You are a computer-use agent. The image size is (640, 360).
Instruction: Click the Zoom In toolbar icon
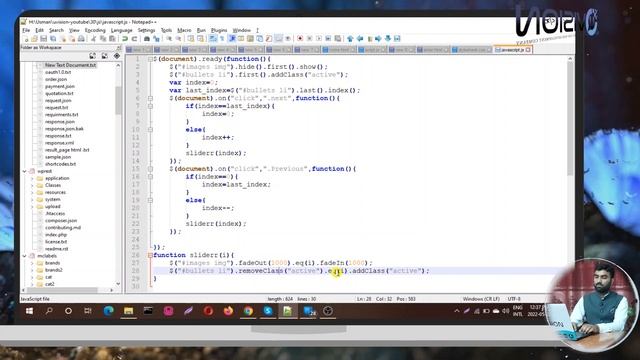(169, 39)
